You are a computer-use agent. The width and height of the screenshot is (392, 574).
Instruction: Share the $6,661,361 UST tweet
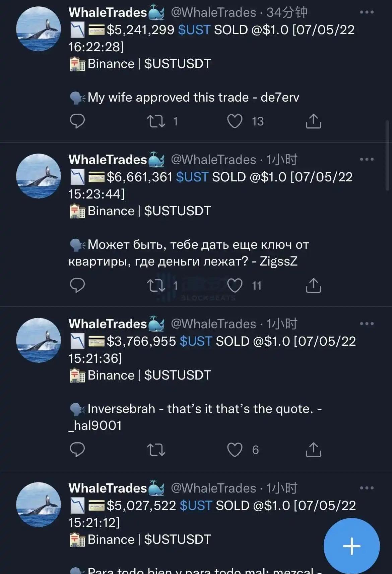[x=313, y=285]
